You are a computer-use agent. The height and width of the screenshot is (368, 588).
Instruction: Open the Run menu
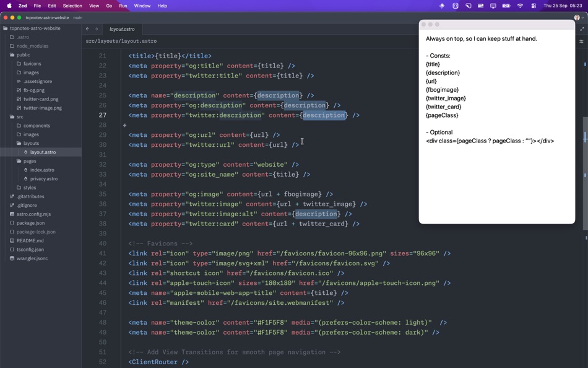[x=123, y=6]
